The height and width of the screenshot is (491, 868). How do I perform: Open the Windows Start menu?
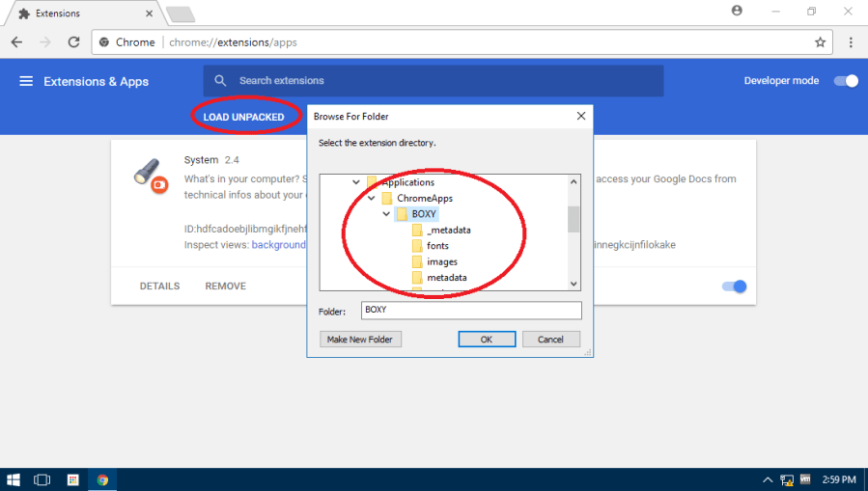point(14,479)
